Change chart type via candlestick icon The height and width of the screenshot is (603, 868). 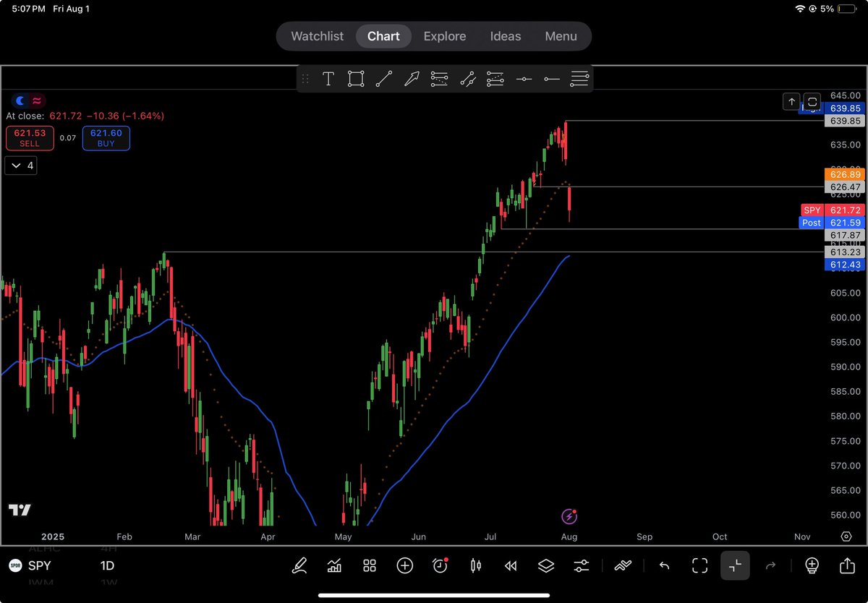475,566
